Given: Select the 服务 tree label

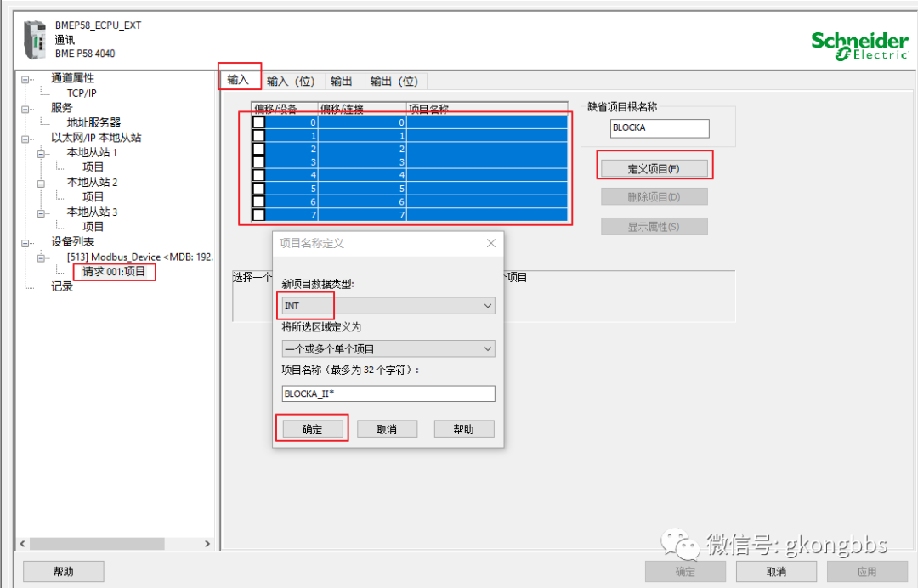Looking at the screenshot, I should [61, 108].
